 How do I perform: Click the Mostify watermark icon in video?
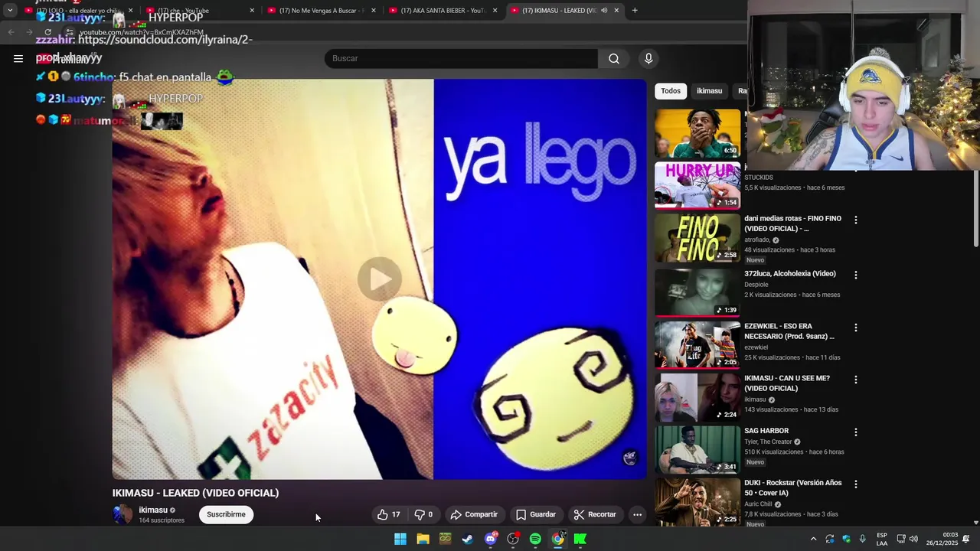pyautogui.click(x=630, y=458)
